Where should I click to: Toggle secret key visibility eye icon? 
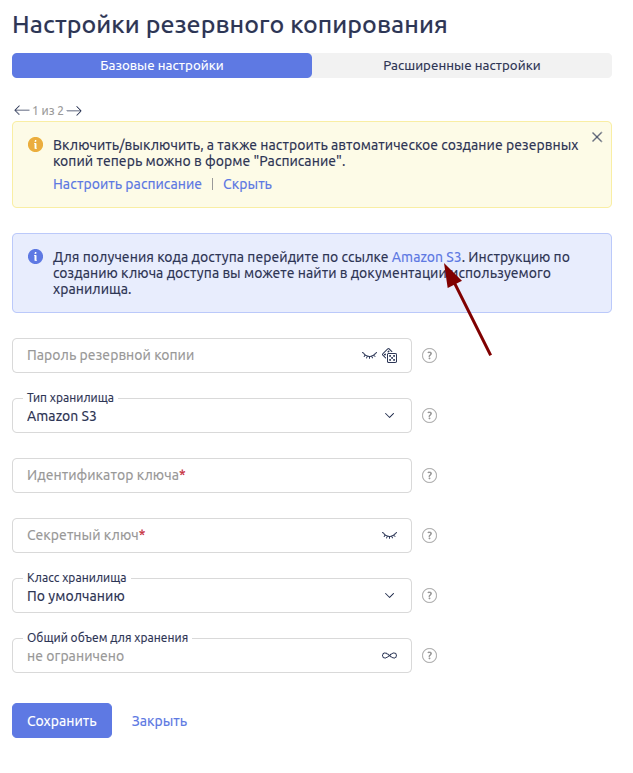tap(390, 536)
